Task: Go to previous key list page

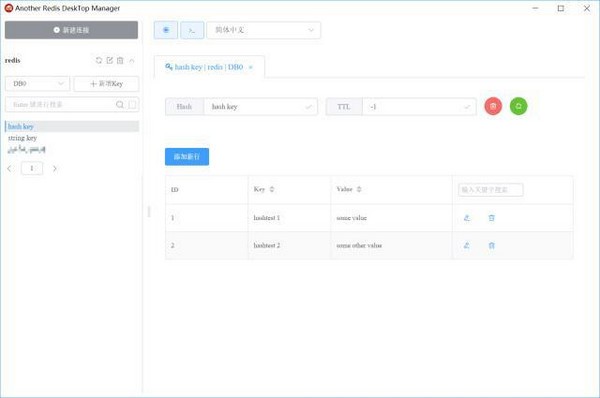Action: point(10,168)
